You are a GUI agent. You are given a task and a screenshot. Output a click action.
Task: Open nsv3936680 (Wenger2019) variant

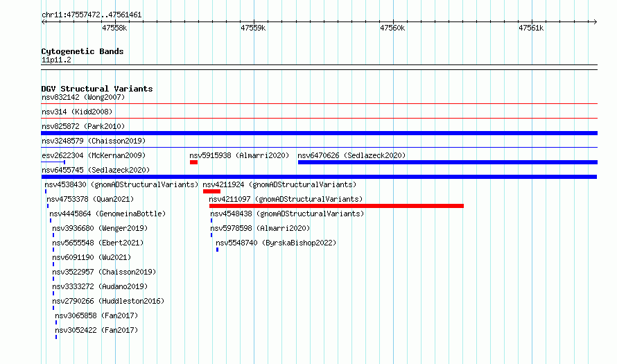click(100, 228)
